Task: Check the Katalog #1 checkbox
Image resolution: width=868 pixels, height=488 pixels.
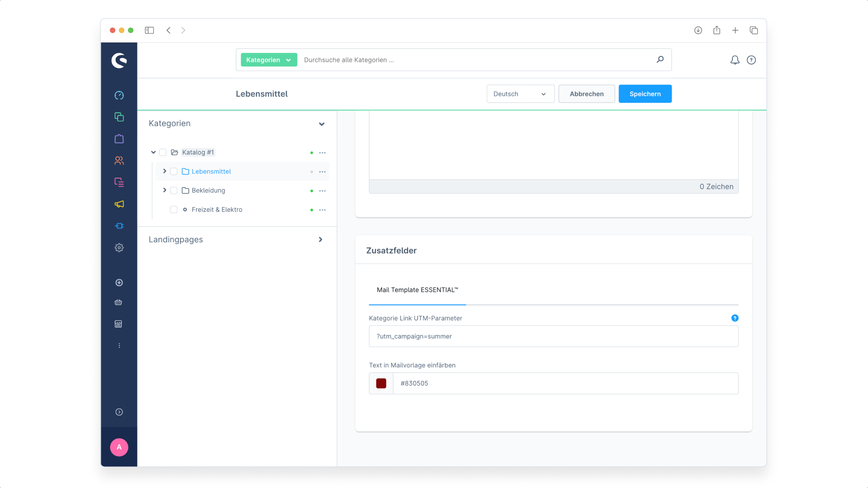Action: point(163,152)
